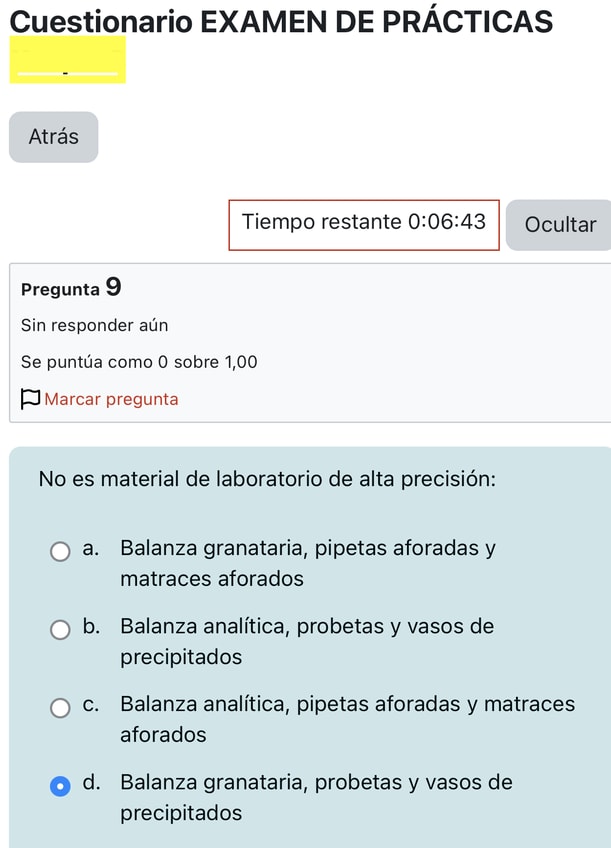This screenshot has width=611, height=848.
Task: Click the word 'Pregunta' in question header
Action: pos(60,290)
